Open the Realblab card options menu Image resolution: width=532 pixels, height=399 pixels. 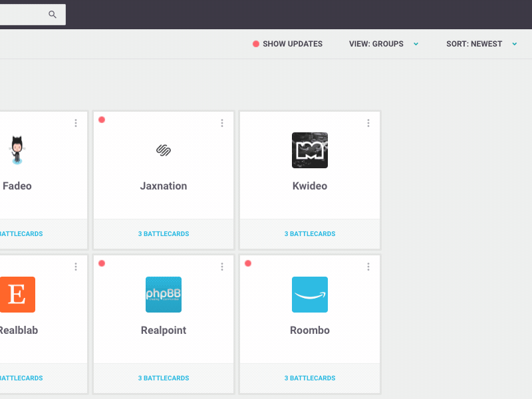[76, 267]
